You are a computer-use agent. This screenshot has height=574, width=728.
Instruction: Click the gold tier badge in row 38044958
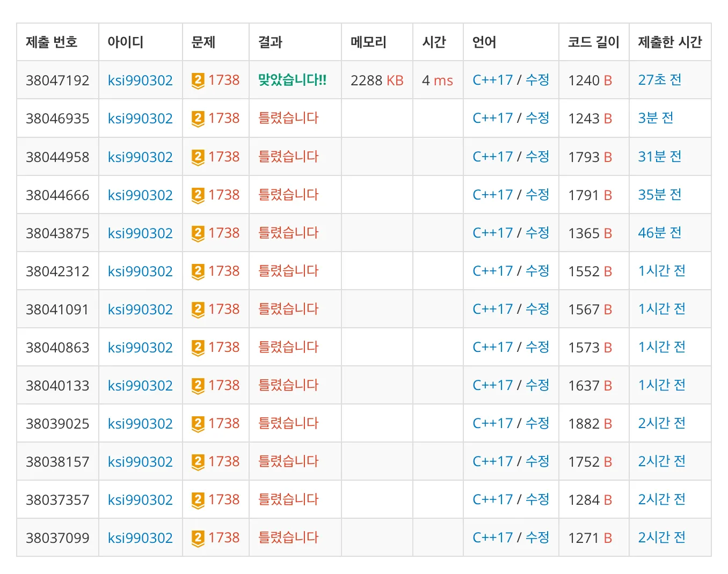[x=198, y=157]
